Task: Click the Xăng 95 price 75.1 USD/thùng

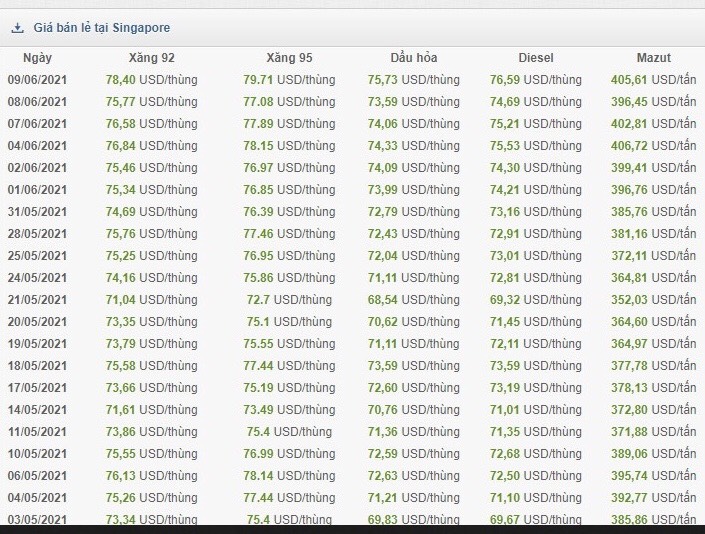Action: click(x=289, y=322)
